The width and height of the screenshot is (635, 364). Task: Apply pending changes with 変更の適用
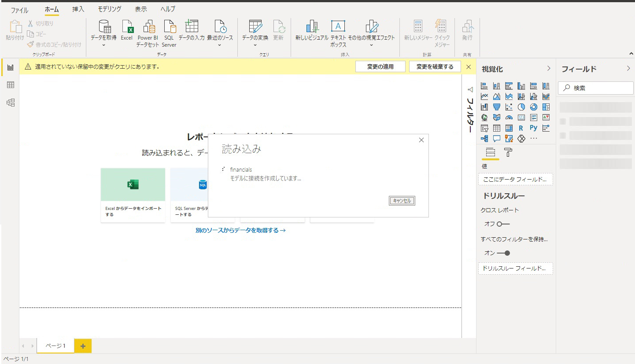point(380,66)
